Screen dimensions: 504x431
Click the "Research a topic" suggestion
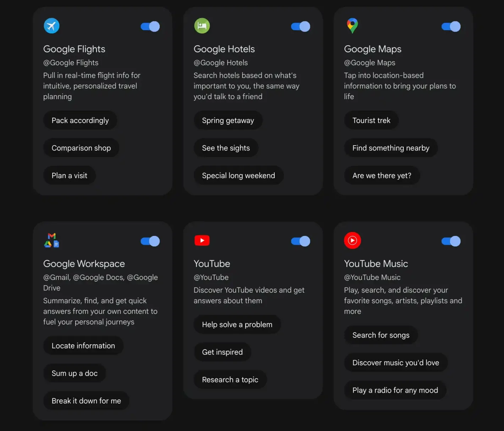[230, 379]
